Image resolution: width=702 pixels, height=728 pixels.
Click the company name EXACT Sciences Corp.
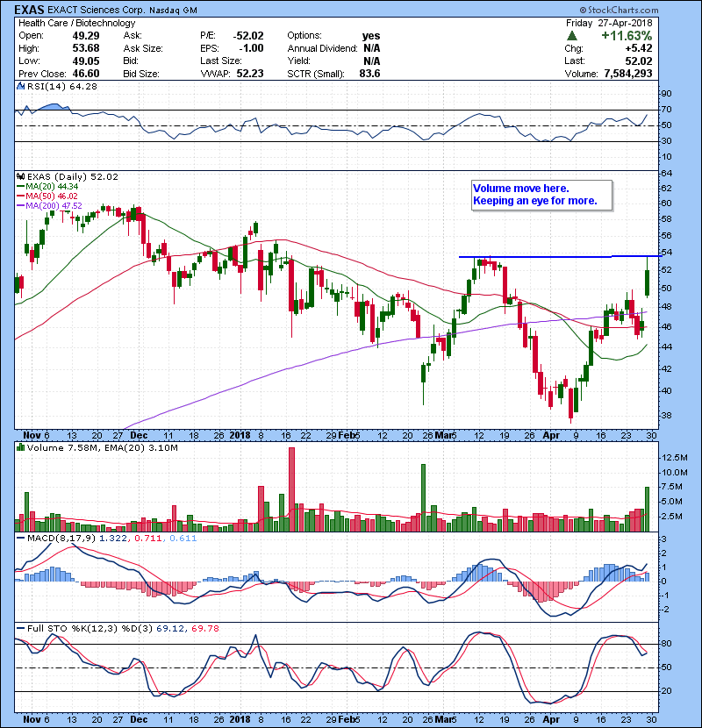97,11
